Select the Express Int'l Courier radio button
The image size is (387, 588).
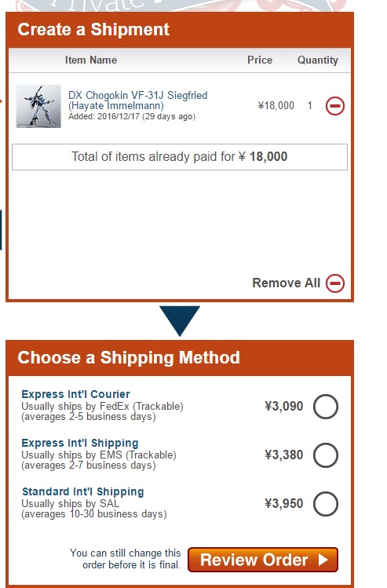point(326,407)
